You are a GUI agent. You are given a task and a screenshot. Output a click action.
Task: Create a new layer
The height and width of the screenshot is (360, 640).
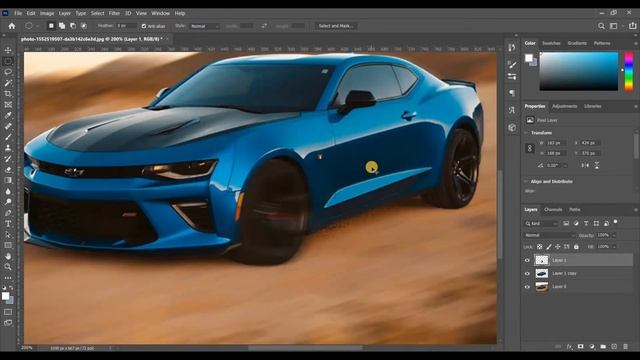pos(614,347)
